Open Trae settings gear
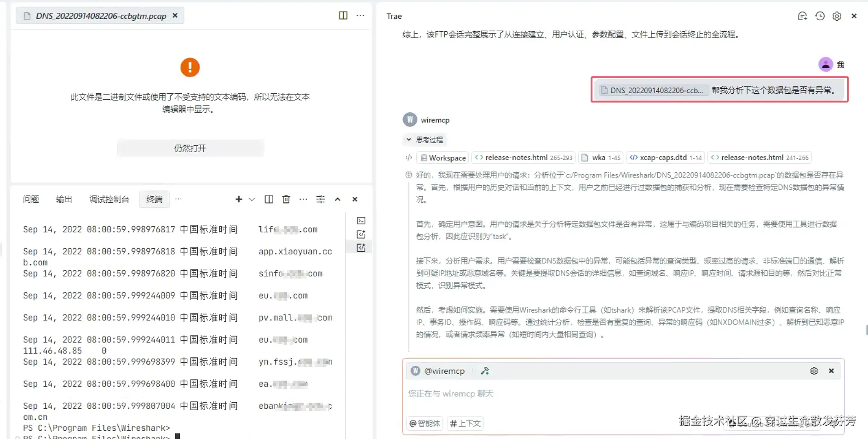This screenshot has width=868, height=439. tap(837, 16)
